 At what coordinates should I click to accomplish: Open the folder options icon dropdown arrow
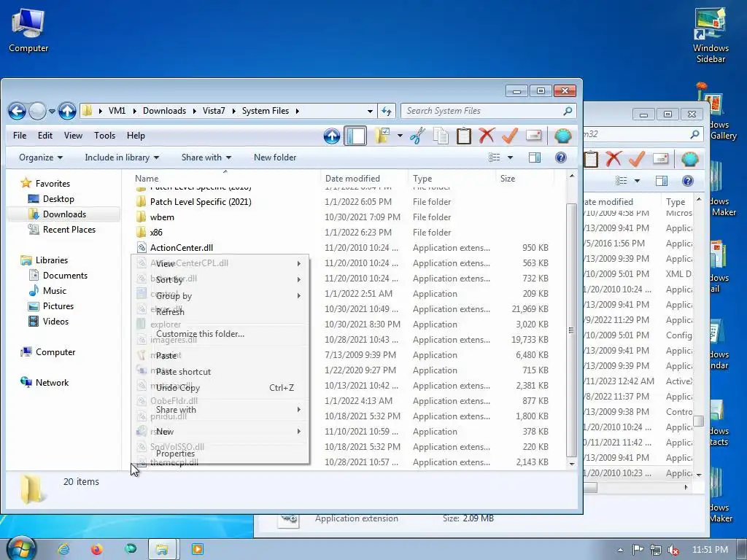coord(400,136)
